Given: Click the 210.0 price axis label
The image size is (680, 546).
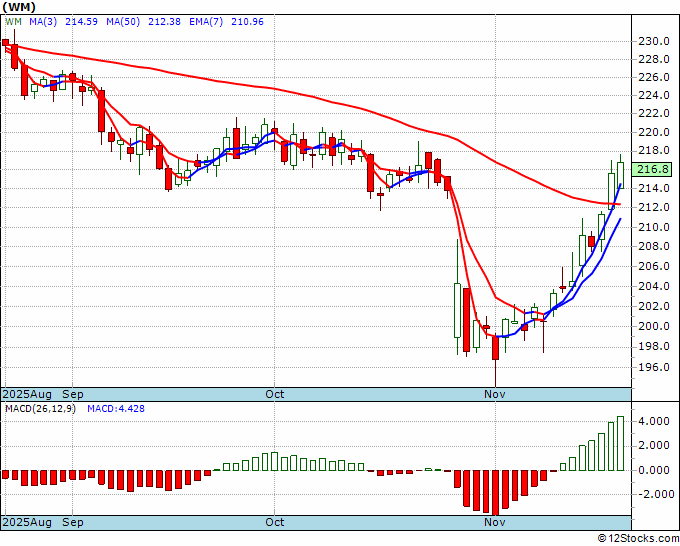Looking at the screenshot, I should pos(654,227).
